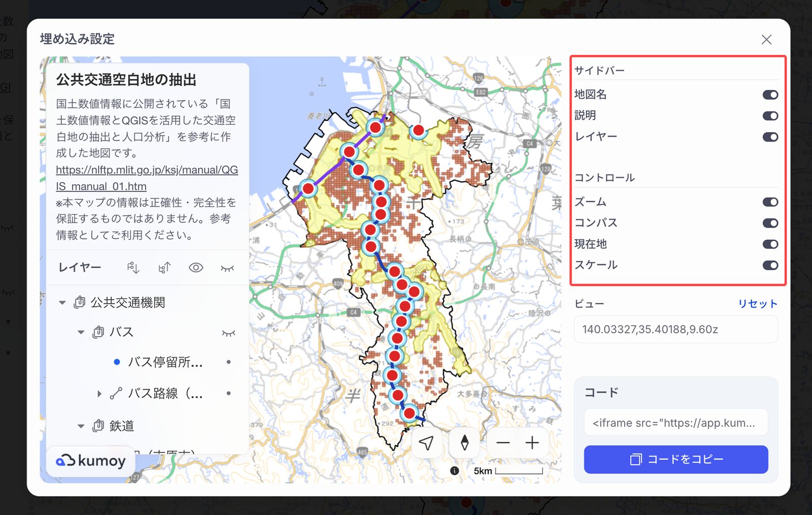
Task: Click the view coordinates input field
Action: (676, 329)
